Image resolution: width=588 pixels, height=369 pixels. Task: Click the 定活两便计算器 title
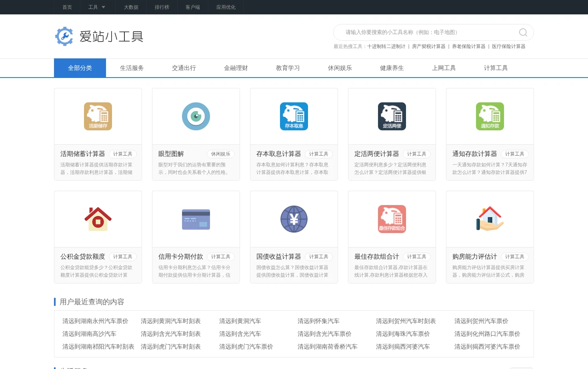[377, 154]
